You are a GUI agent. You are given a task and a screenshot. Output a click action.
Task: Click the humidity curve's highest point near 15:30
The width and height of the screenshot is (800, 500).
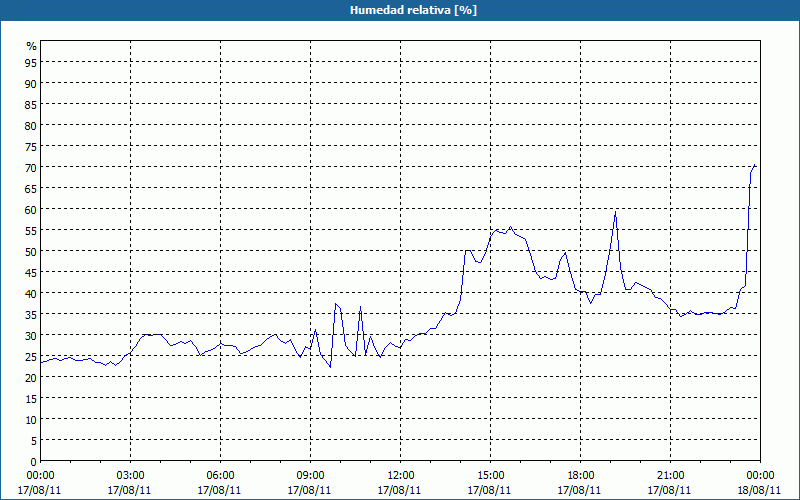(510, 227)
